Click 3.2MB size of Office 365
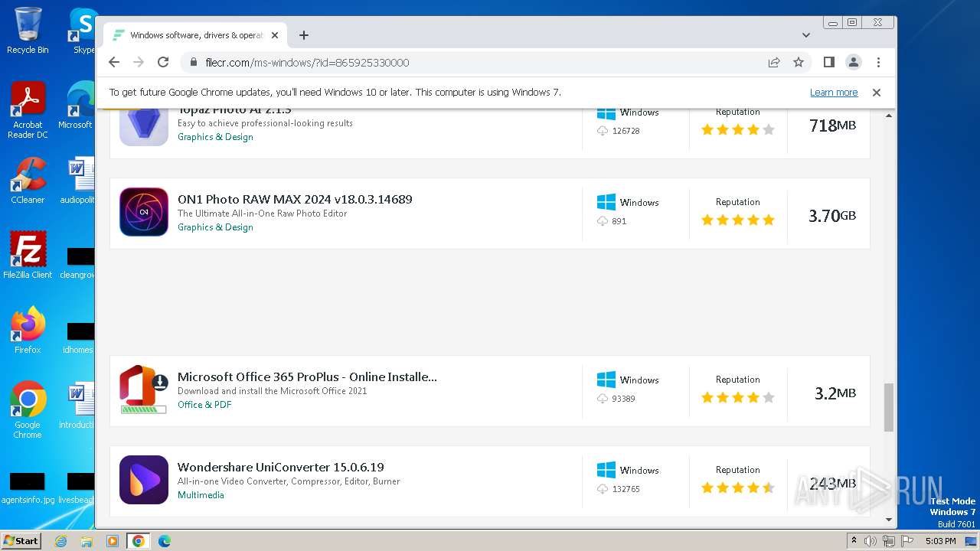The height and width of the screenshot is (551, 980). pos(835,393)
